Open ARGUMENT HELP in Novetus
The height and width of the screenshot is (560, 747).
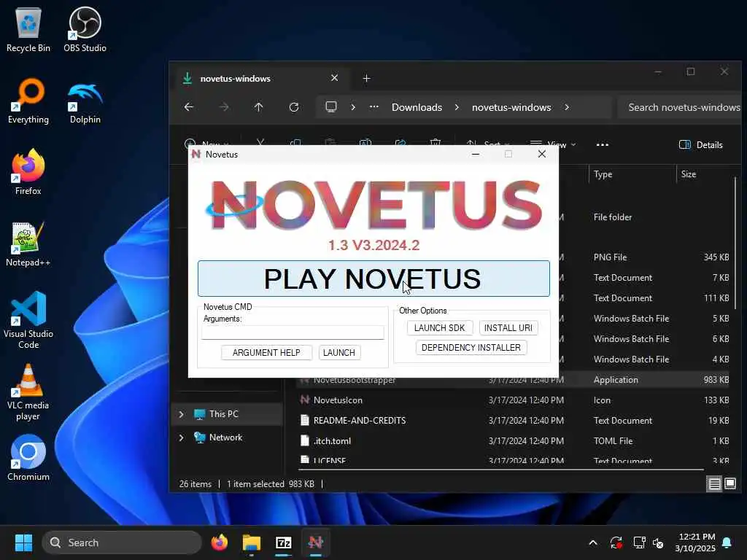tap(266, 353)
